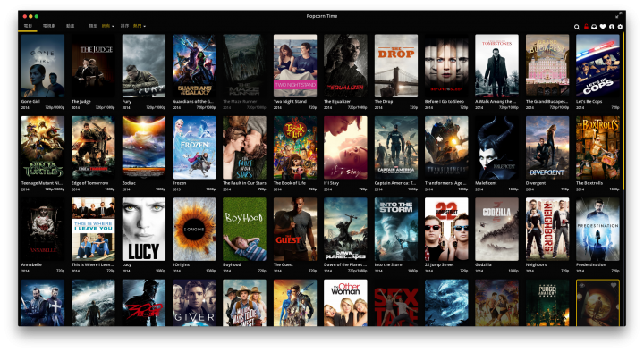
Task: Open the Edge of Tomorrow poster
Action: 93,147
